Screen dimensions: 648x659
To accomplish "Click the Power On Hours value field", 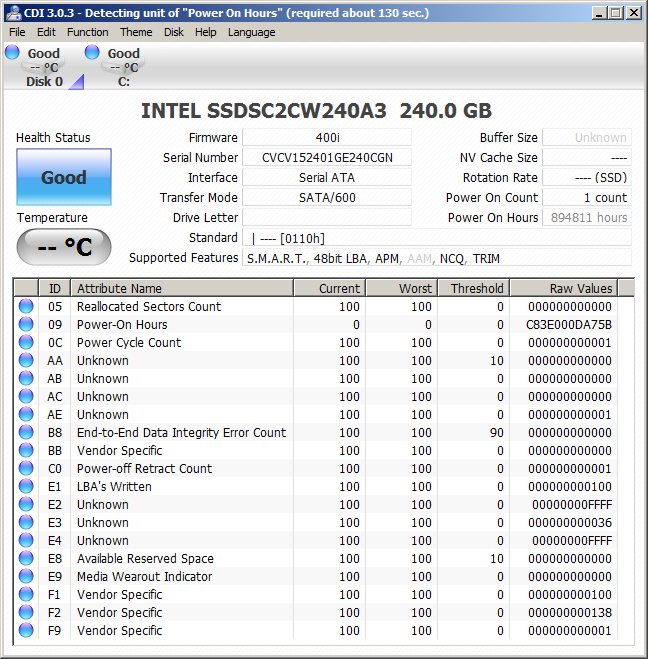I will coord(586,218).
